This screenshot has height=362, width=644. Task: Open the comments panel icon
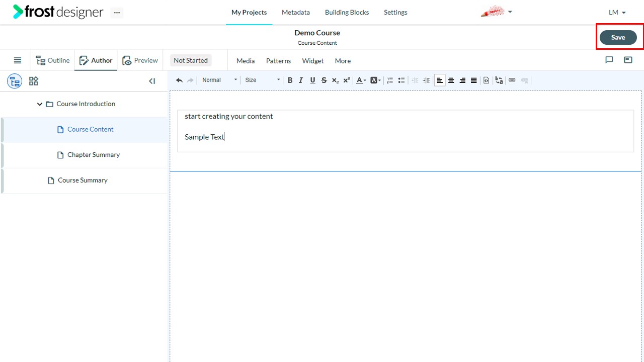(x=609, y=60)
